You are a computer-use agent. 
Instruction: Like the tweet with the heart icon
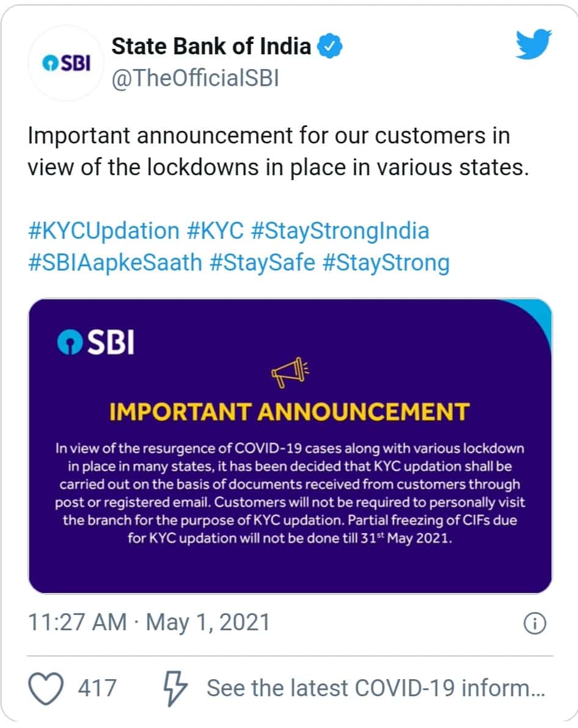click(47, 688)
